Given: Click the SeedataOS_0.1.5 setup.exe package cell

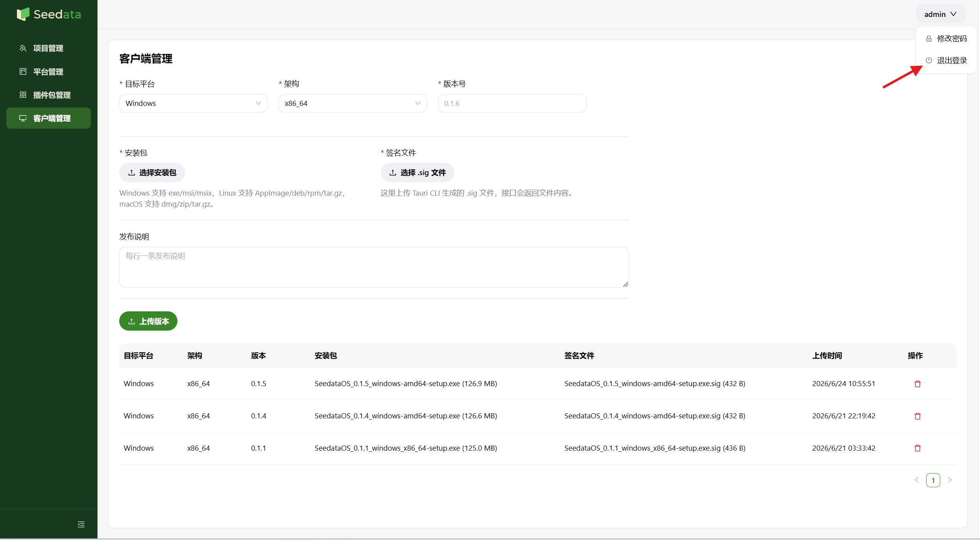Looking at the screenshot, I should (x=406, y=384).
